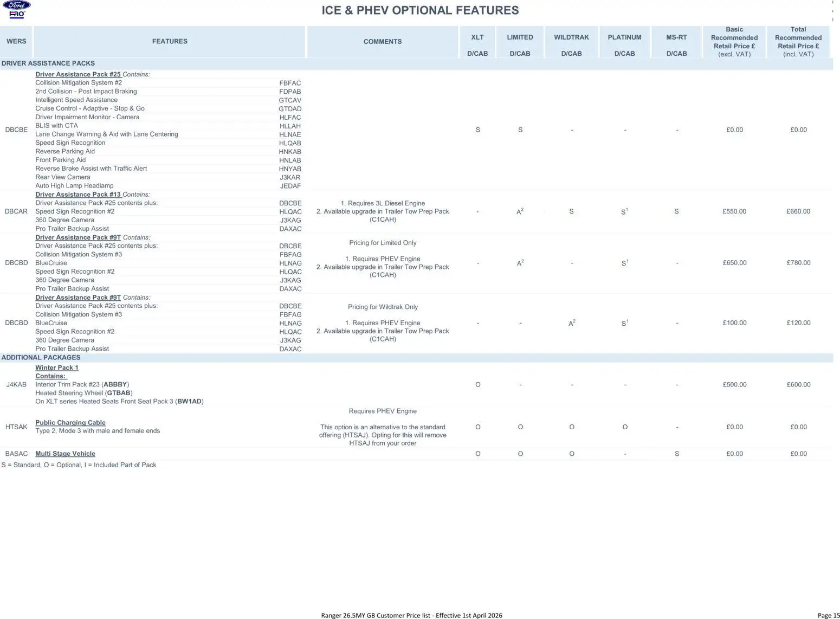Select "Lane Change Warning & Aid with Lane Centering"
Screen dimensions: 840x619
point(107,134)
